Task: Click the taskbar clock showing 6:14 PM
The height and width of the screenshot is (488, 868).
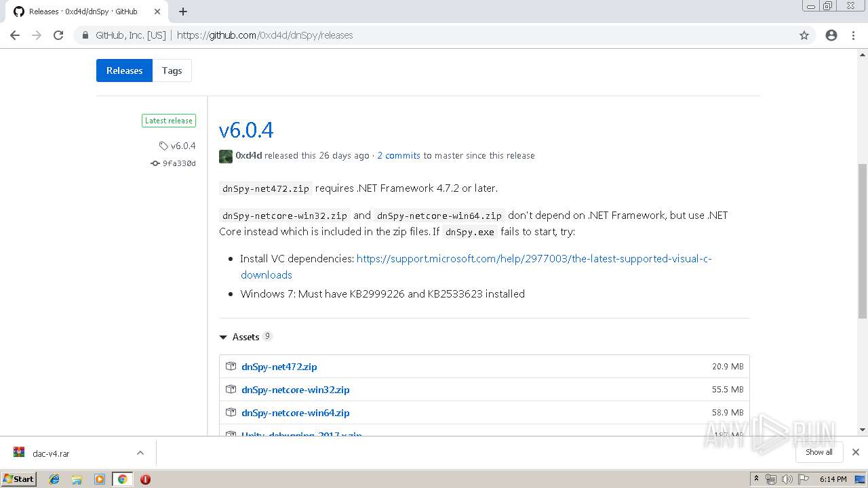Action: point(833,479)
